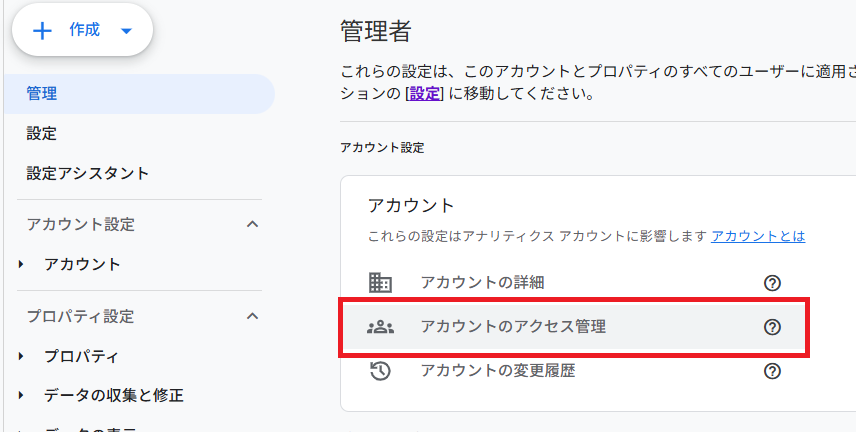Select 管理 in the sidebar
The height and width of the screenshot is (432, 856).
(x=42, y=94)
